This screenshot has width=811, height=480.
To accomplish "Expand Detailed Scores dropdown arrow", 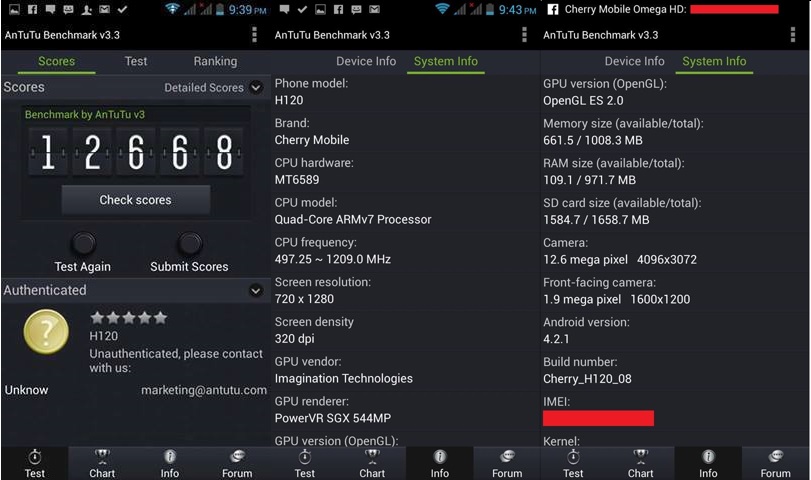I will [x=256, y=87].
